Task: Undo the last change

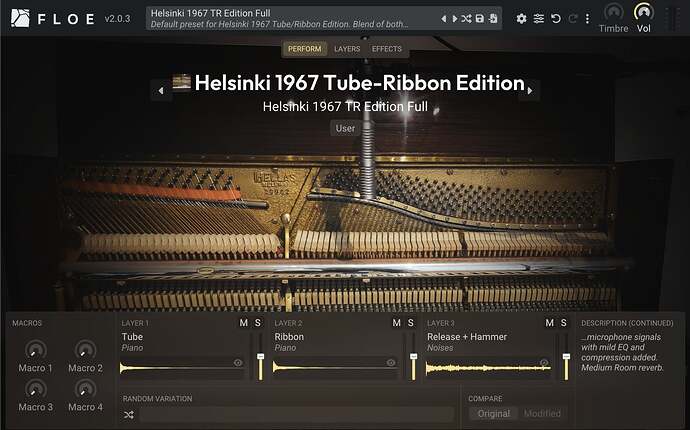Action: (x=556, y=18)
